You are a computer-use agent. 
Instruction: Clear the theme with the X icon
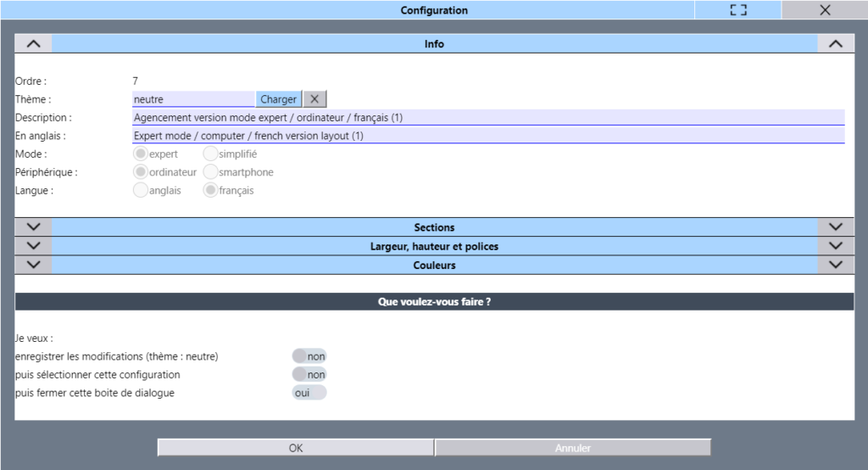[x=314, y=99]
